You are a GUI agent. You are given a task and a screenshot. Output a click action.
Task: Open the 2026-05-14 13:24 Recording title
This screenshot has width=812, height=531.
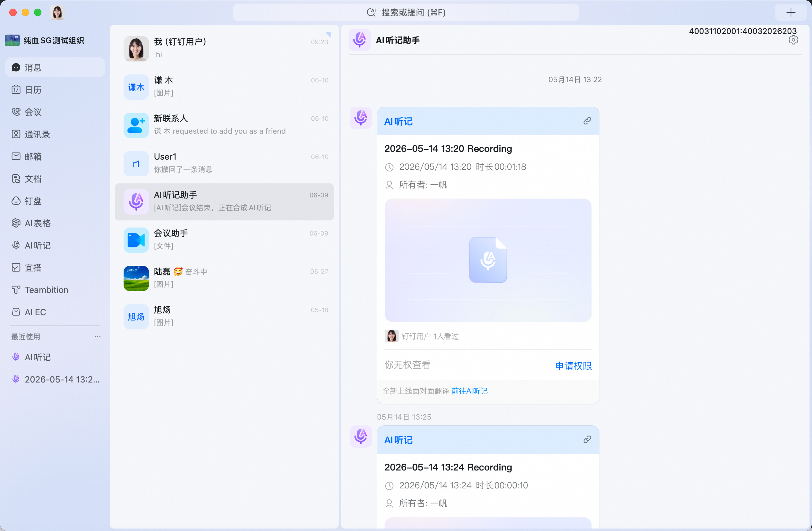coord(448,467)
